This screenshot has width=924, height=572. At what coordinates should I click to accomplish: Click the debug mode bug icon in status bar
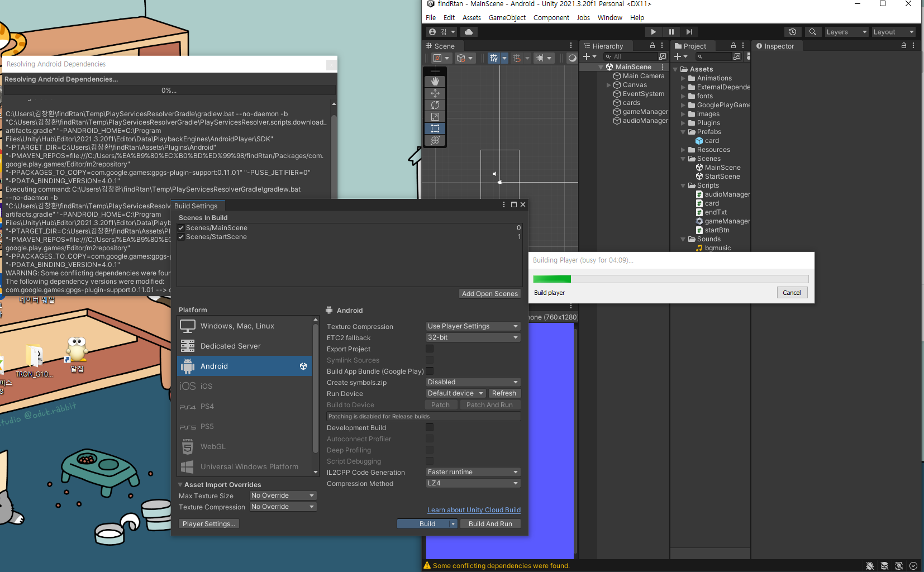coord(870,566)
